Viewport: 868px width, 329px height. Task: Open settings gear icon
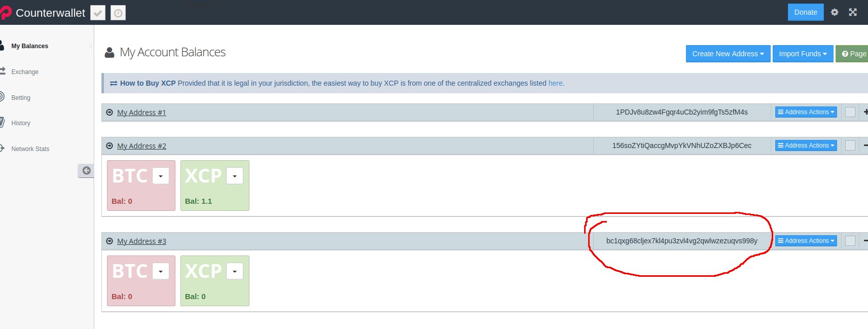coord(835,12)
